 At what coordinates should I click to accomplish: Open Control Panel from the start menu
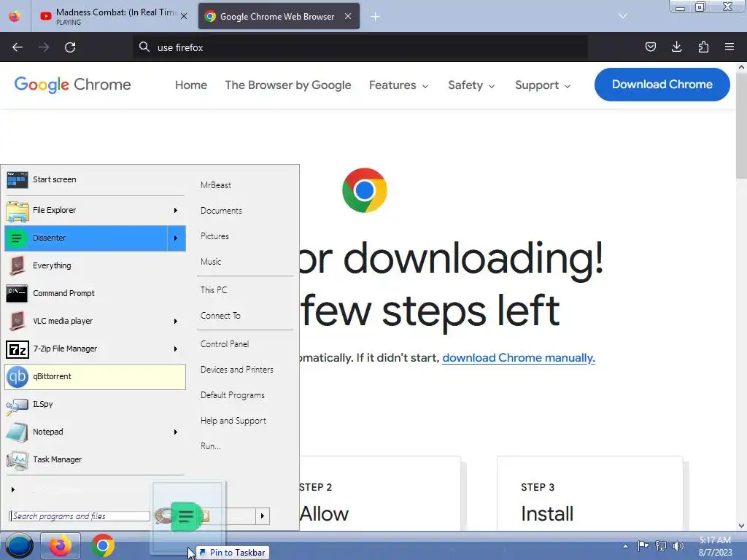[225, 344]
